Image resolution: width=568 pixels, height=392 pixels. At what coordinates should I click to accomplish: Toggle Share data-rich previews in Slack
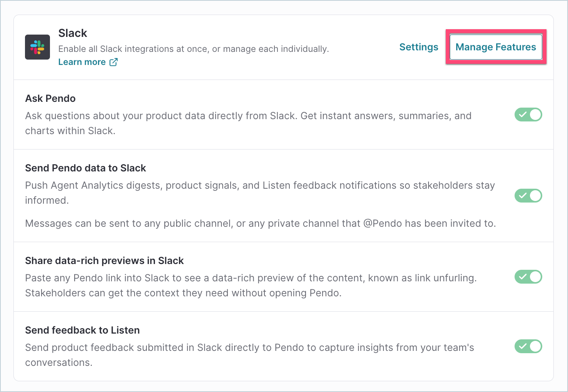528,277
